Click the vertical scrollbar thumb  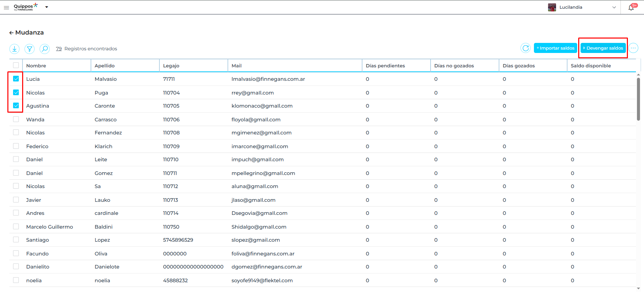click(x=638, y=99)
